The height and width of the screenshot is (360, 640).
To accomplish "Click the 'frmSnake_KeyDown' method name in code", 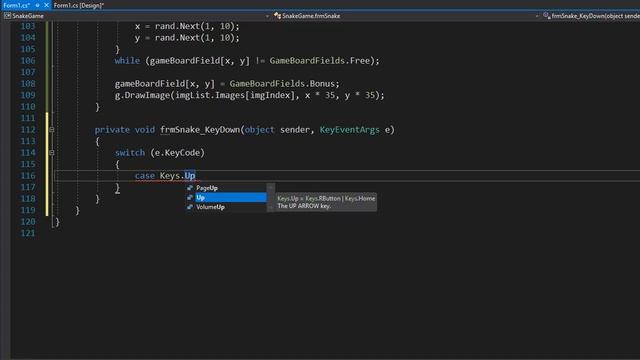I will [200, 130].
